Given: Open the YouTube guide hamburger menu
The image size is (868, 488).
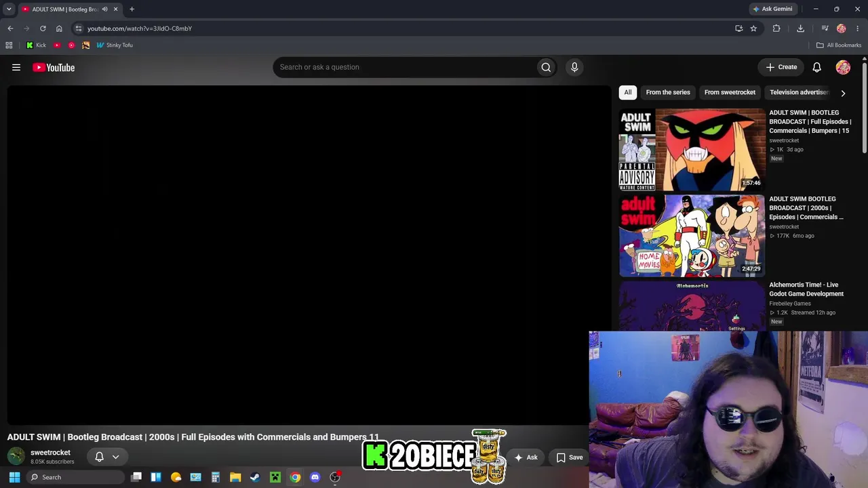Looking at the screenshot, I should [16, 67].
